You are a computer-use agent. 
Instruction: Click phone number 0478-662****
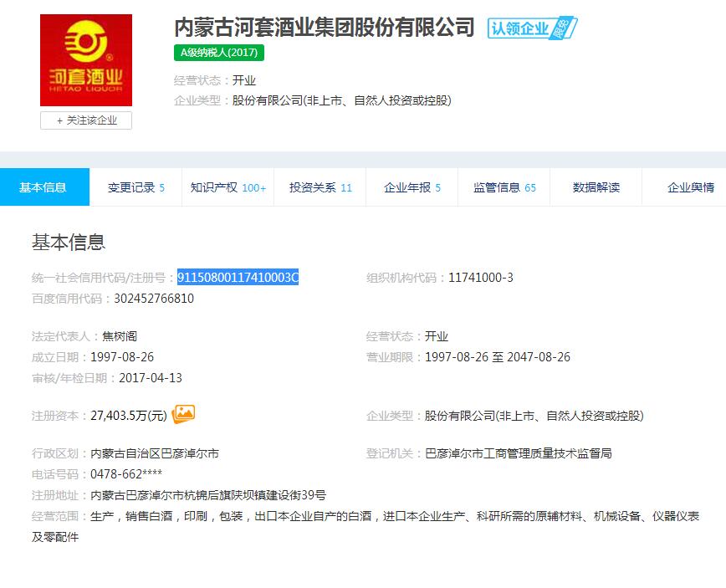[126, 474]
